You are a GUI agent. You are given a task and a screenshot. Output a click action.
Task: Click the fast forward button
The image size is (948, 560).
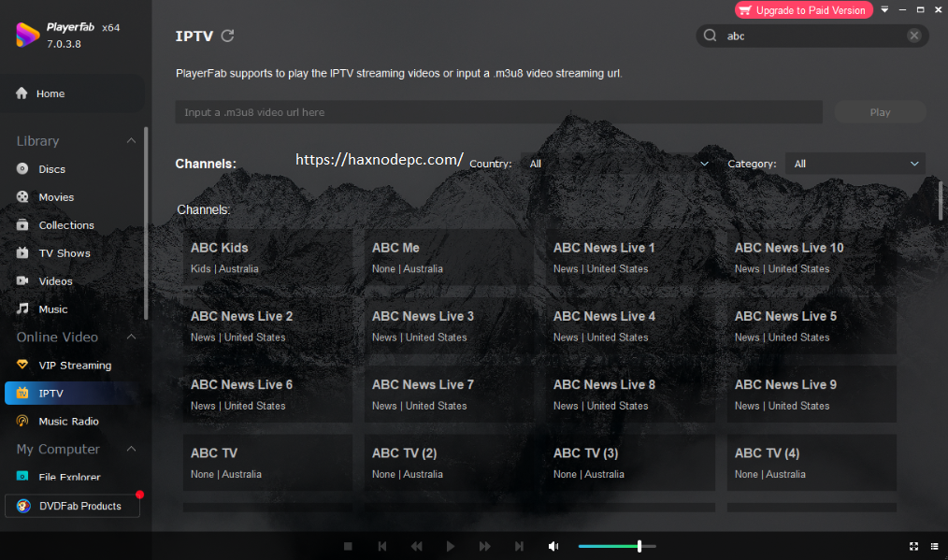(485, 546)
